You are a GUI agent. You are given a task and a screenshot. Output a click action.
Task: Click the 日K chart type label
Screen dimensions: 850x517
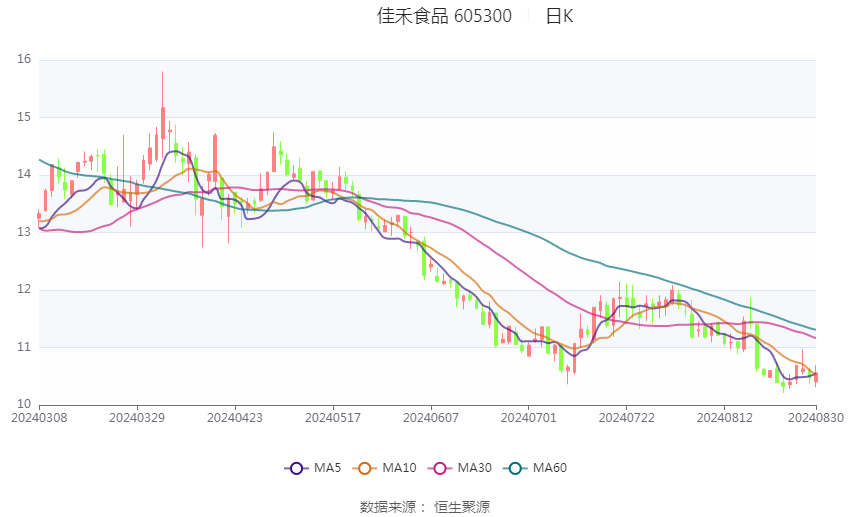point(559,16)
